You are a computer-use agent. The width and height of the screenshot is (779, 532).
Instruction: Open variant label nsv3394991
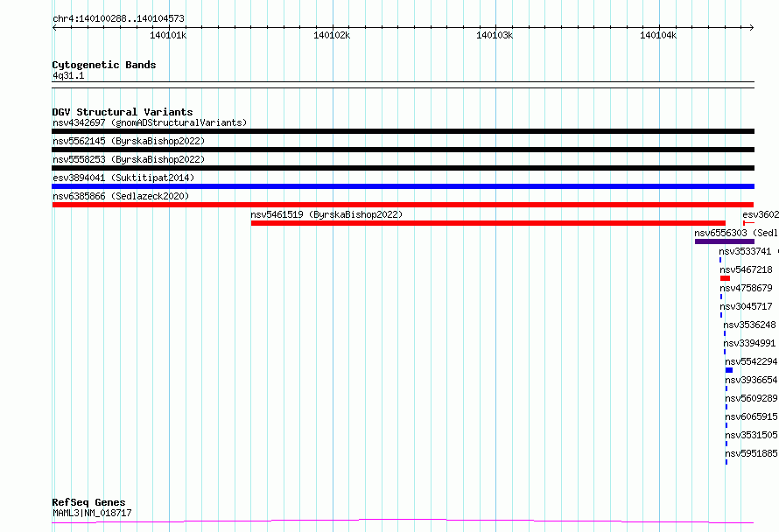[749, 343]
